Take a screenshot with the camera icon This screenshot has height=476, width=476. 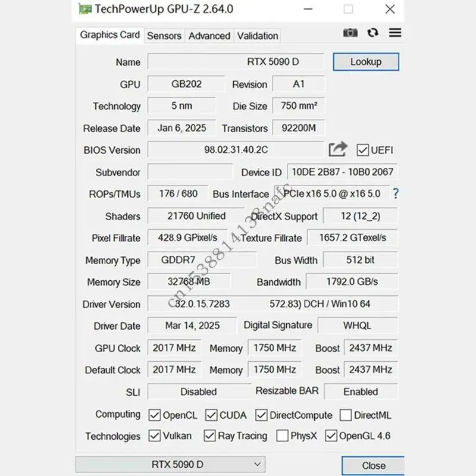tap(350, 33)
